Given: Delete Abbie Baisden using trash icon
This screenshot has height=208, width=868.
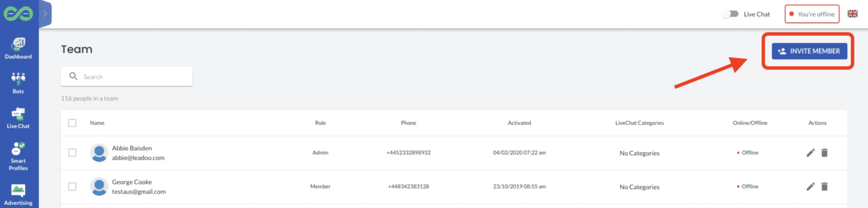Looking at the screenshot, I should 824,153.
